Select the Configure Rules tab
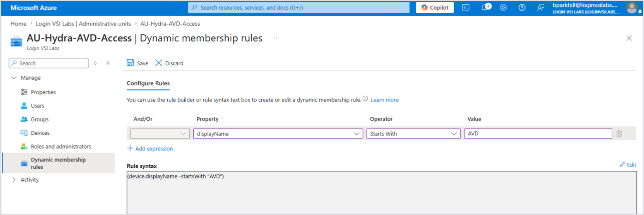 click(148, 83)
